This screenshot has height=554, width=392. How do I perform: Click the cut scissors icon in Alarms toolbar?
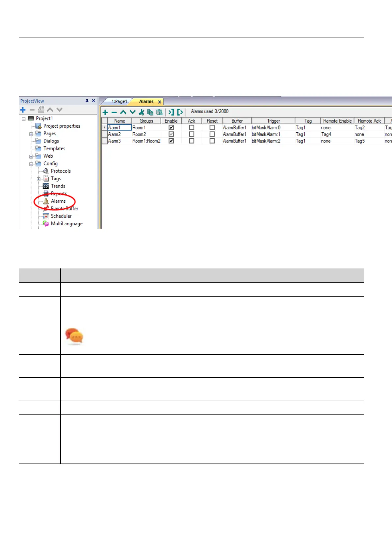(142, 112)
